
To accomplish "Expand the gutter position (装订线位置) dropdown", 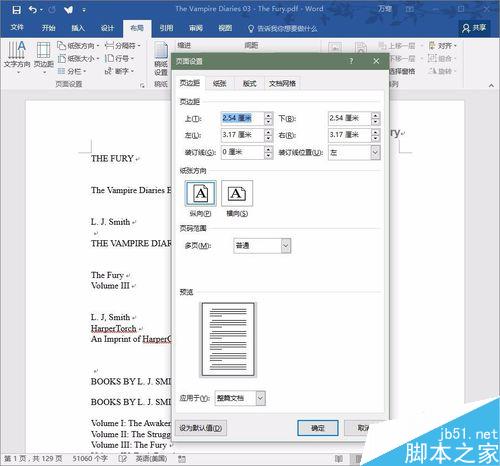I will [x=375, y=153].
